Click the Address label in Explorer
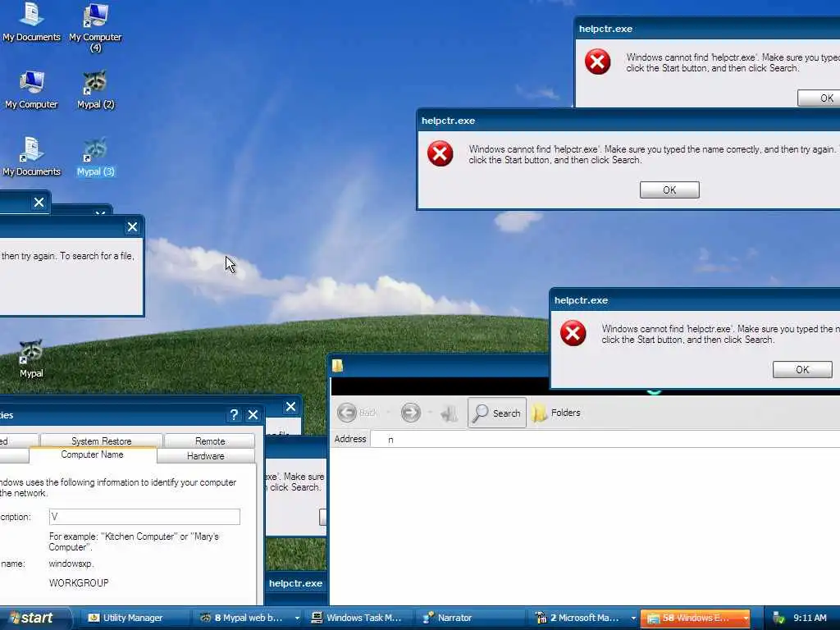 tap(350, 439)
